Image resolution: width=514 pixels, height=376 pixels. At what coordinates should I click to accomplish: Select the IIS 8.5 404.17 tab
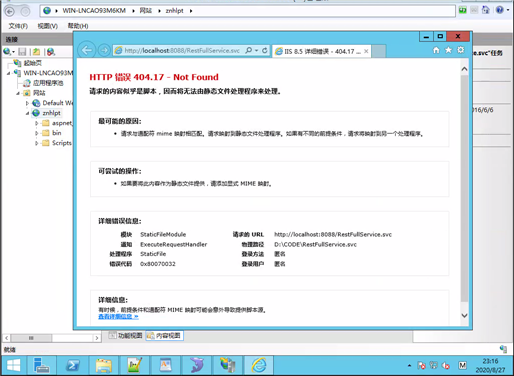point(322,51)
